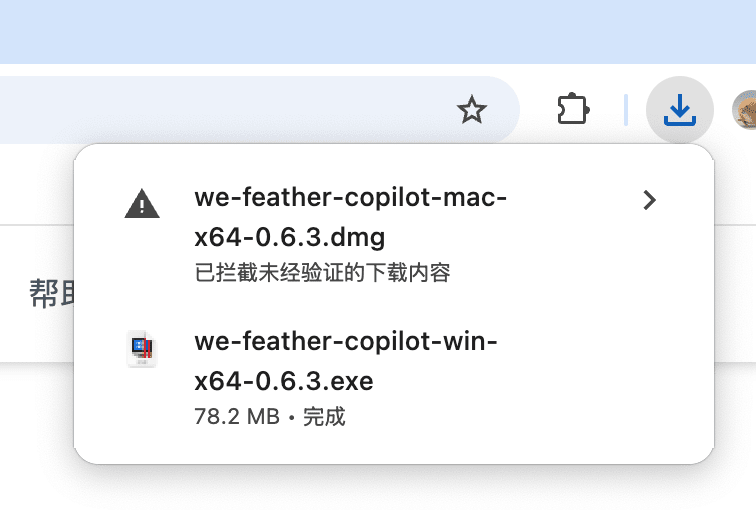Click the Downloads toolbar icon

pyautogui.click(x=679, y=110)
